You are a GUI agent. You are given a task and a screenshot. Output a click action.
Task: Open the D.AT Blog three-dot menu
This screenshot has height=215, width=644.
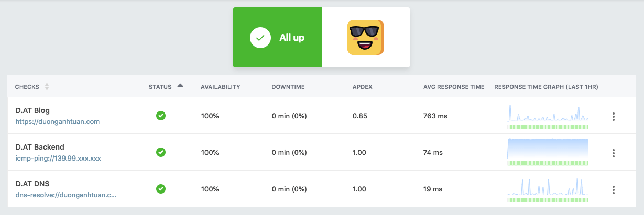[x=613, y=116]
